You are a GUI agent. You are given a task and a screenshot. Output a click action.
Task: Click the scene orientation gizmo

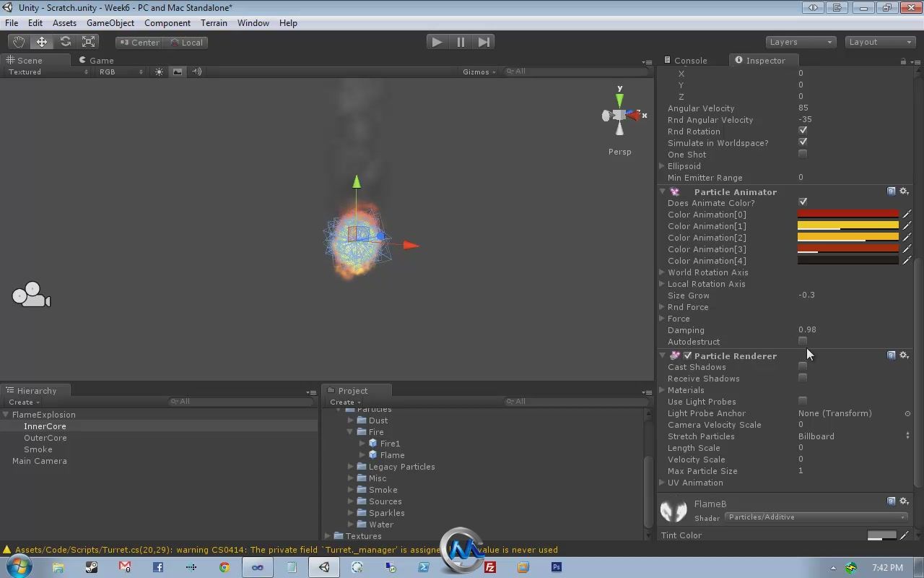(621, 114)
